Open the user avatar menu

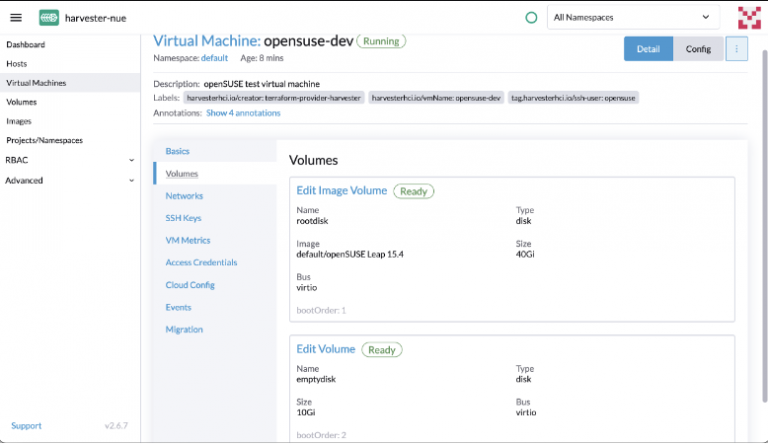748,17
